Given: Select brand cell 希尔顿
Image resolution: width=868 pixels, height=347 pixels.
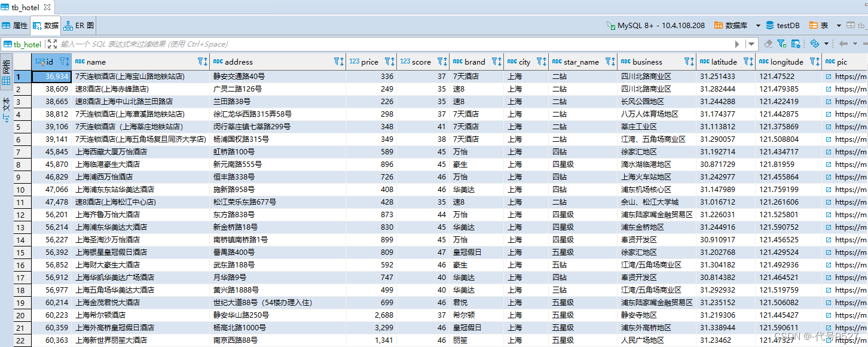Looking at the screenshot, I should (476, 315).
